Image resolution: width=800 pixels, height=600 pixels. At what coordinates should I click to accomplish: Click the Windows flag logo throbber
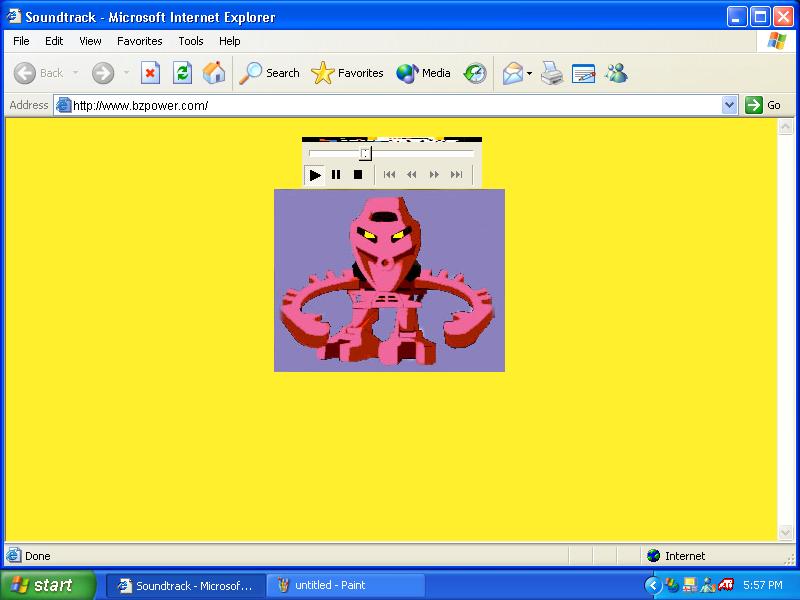(x=777, y=41)
